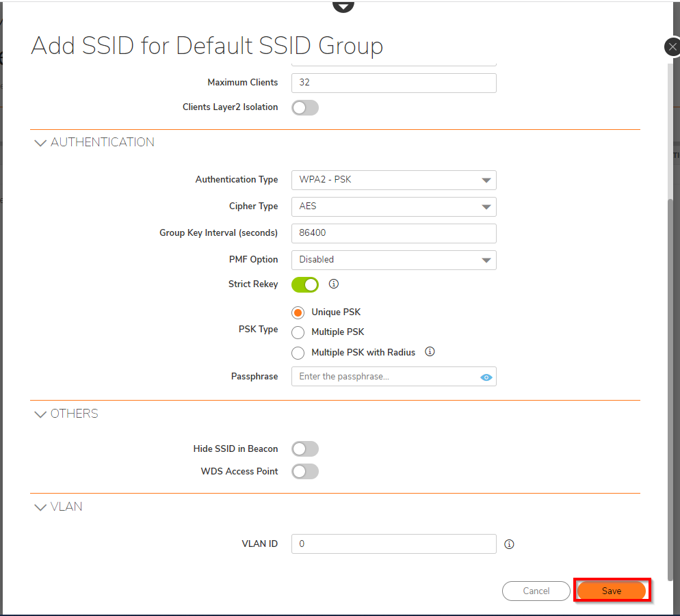Enable WDS Access Point switch
Viewport: 680px width, 616px height.
pos(305,471)
